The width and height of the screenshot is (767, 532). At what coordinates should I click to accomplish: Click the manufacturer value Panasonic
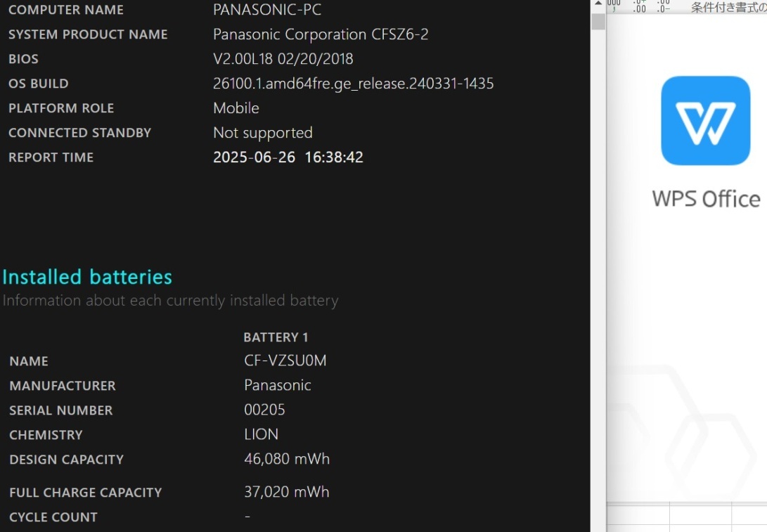278,385
